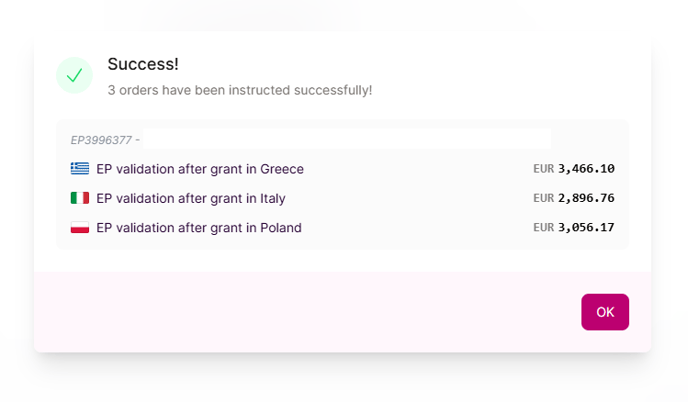This screenshot has width=688, height=402.
Task: Click the Poland flag icon
Action: click(80, 228)
